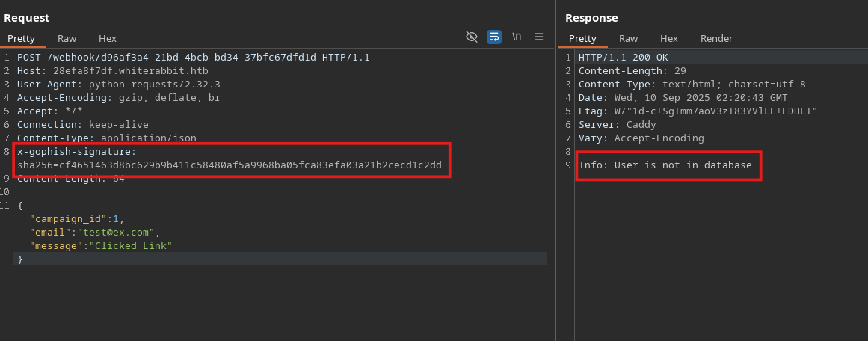Viewport: 868px width, 341px height.
Task: Click the x-gophish-signature header name
Action: [x=74, y=152]
